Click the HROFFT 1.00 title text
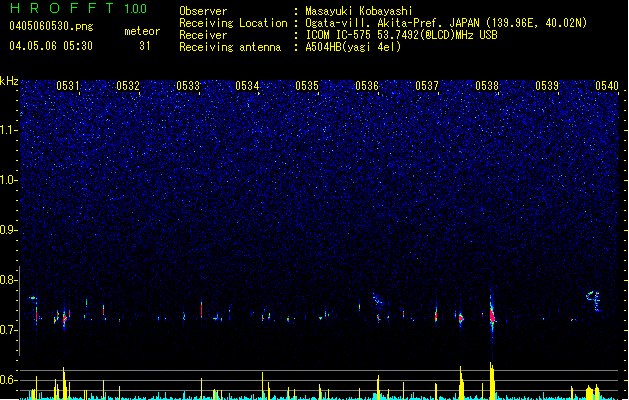The width and height of the screenshot is (629, 400). click(x=78, y=8)
